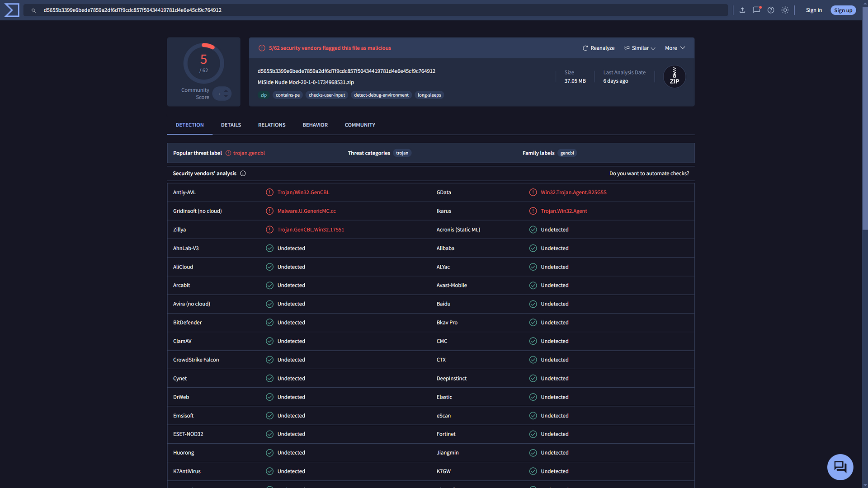Screen dimensions: 868x488
Task: Click the Fortinet undetected check icon
Action: [x=533, y=434]
